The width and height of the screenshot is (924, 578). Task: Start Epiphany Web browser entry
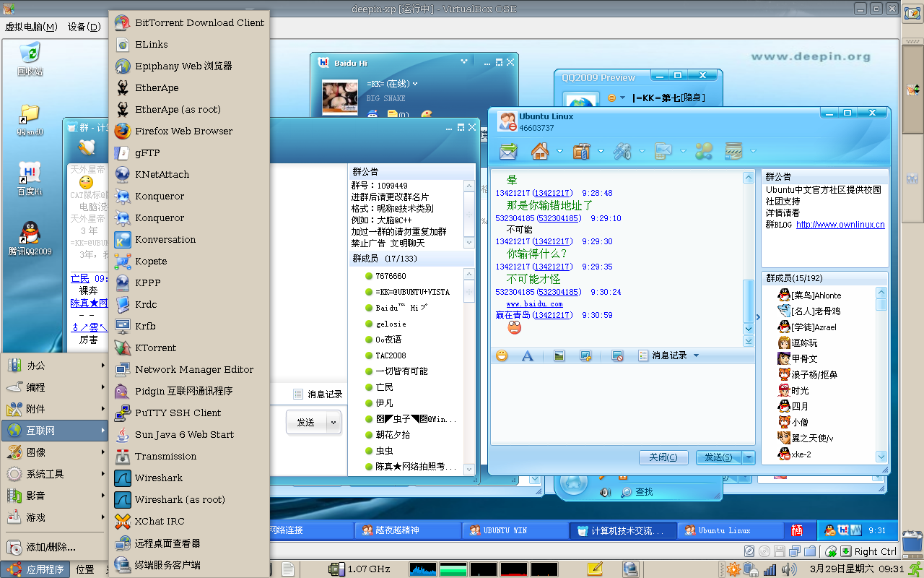click(189, 66)
